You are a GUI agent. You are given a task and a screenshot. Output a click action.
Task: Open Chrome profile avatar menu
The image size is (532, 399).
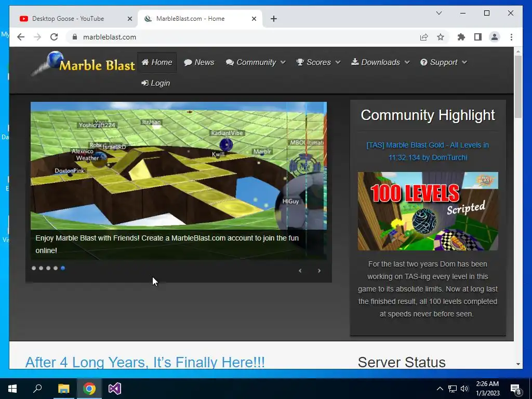[495, 37]
